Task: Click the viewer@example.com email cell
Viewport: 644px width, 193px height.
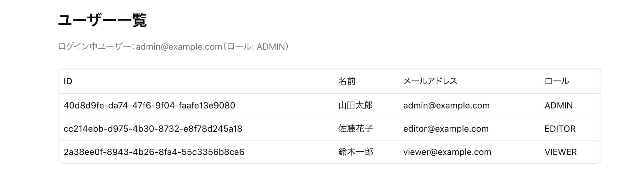Action: tap(447, 152)
